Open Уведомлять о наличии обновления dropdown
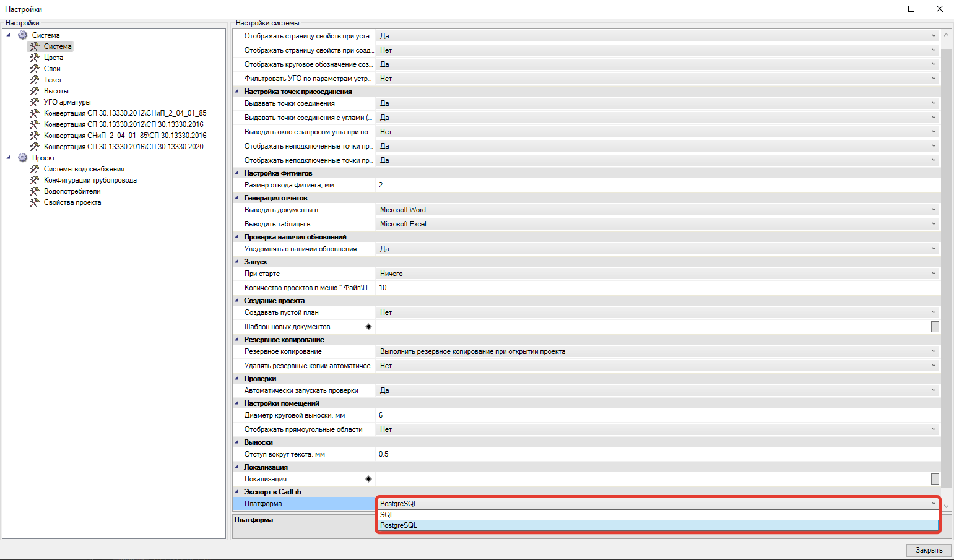This screenshot has width=954, height=560. (x=934, y=249)
